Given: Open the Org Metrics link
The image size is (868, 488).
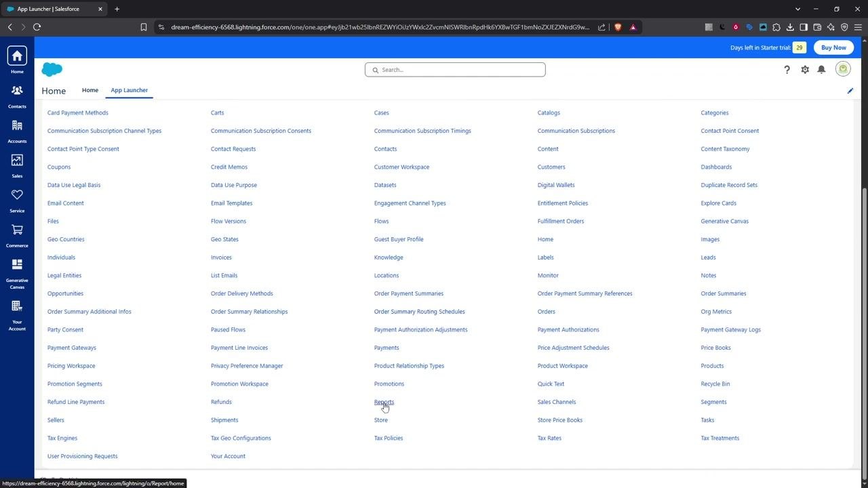Looking at the screenshot, I should [x=716, y=312].
